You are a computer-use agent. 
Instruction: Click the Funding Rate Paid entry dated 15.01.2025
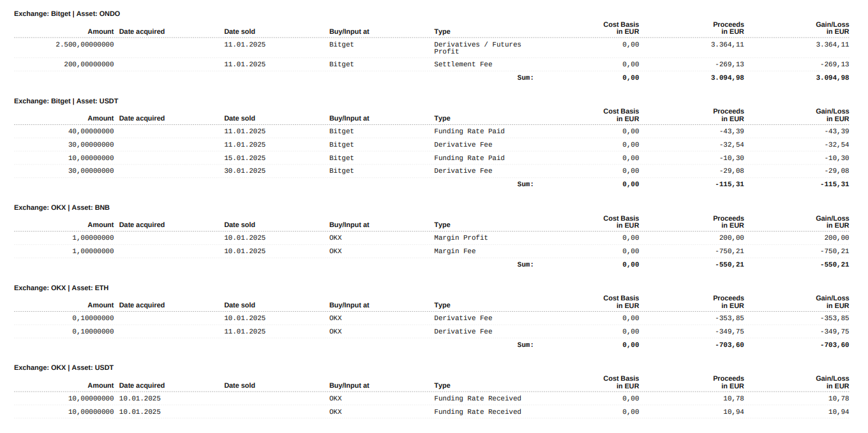click(x=469, y=158)
